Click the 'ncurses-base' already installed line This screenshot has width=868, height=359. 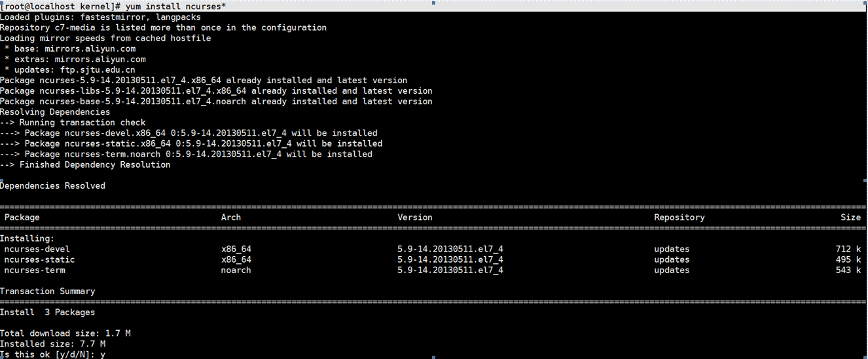pos(216,101)
